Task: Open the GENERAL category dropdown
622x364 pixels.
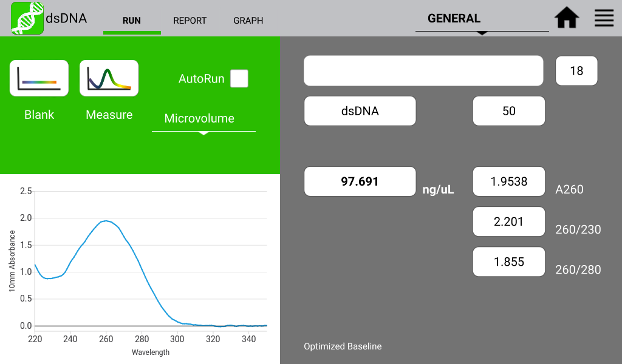Action: (x=482, y=19)
